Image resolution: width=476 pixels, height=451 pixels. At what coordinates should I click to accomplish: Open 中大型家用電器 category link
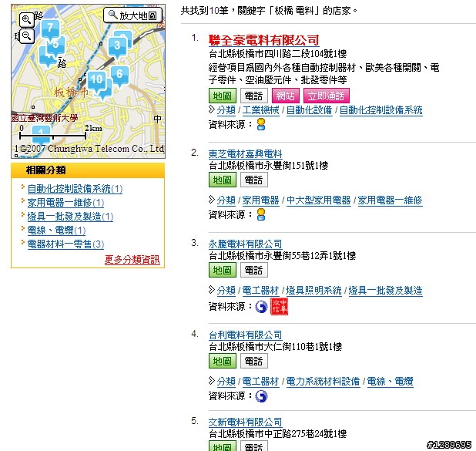(x=318, y=200)
